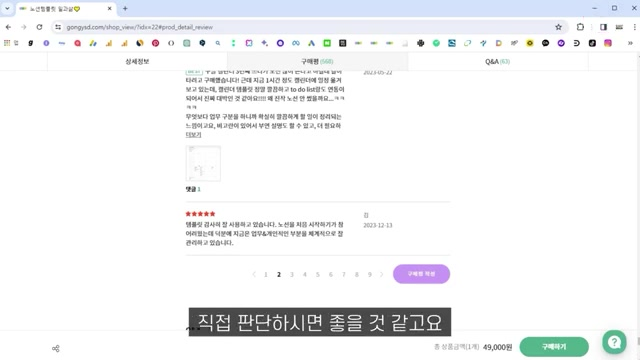This screenshot has width=640, height=360.
Task: Go back to the previous page
Action: coord(8,27)
